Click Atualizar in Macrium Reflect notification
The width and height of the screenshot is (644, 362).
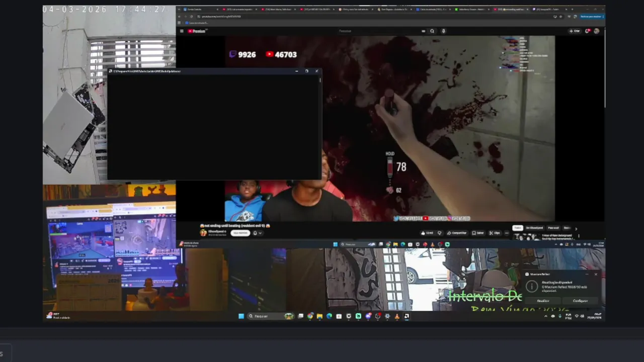tap(543, 301)
